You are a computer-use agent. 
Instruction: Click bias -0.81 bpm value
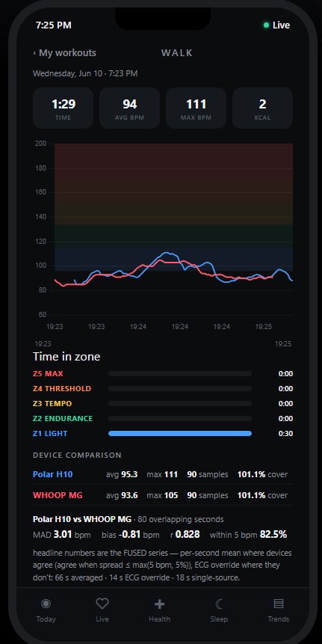coord(131,534)
